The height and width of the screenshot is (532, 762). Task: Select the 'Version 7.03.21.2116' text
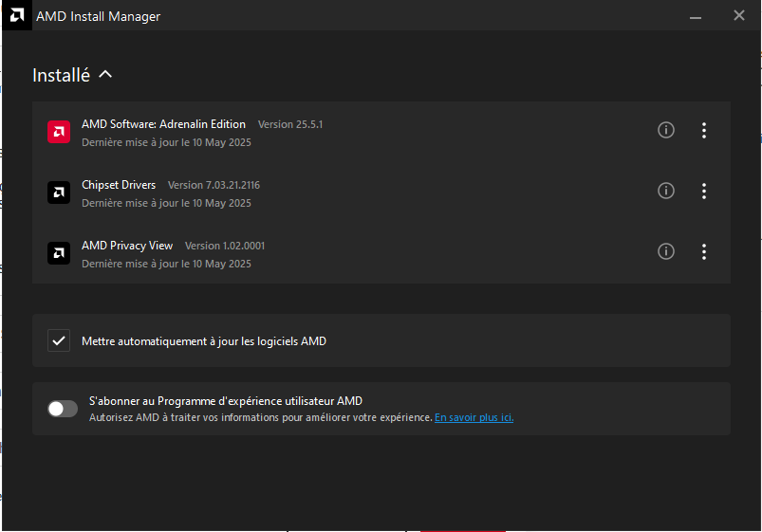(x=214, y=185)
